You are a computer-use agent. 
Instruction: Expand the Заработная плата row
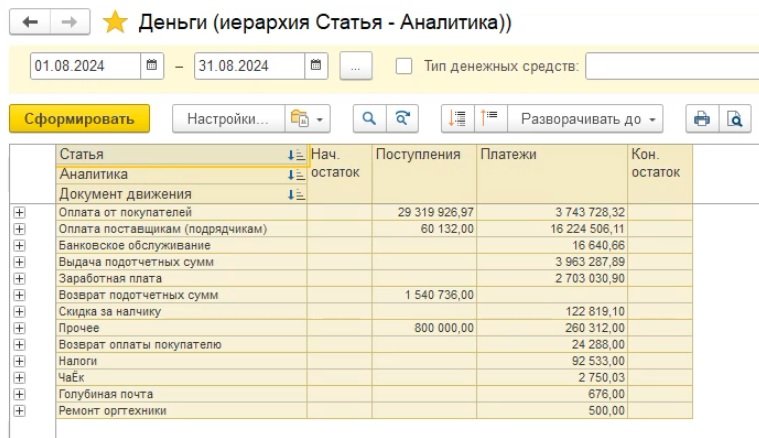(19, 279)
